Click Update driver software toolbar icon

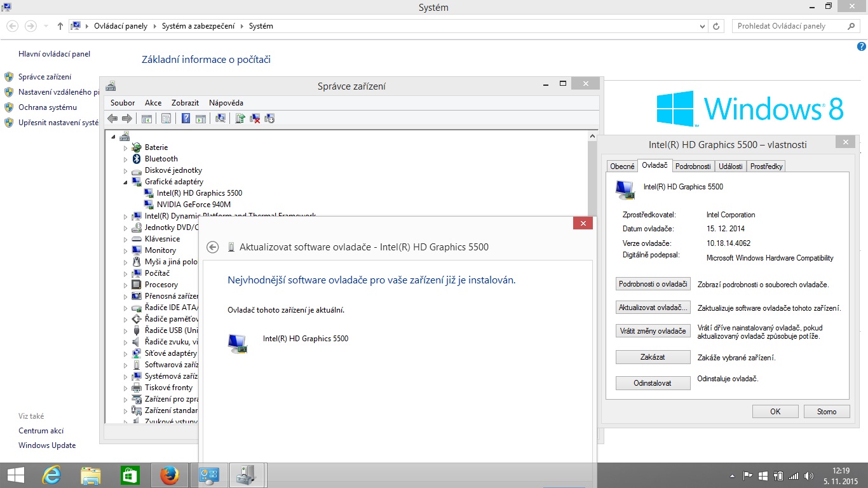point(240,118)
